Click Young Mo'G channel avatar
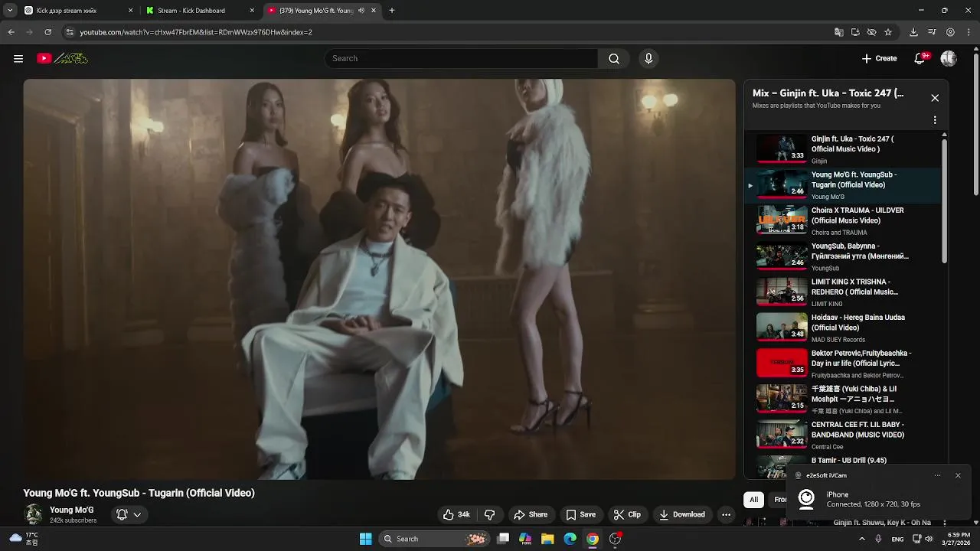 coord(33,514)
